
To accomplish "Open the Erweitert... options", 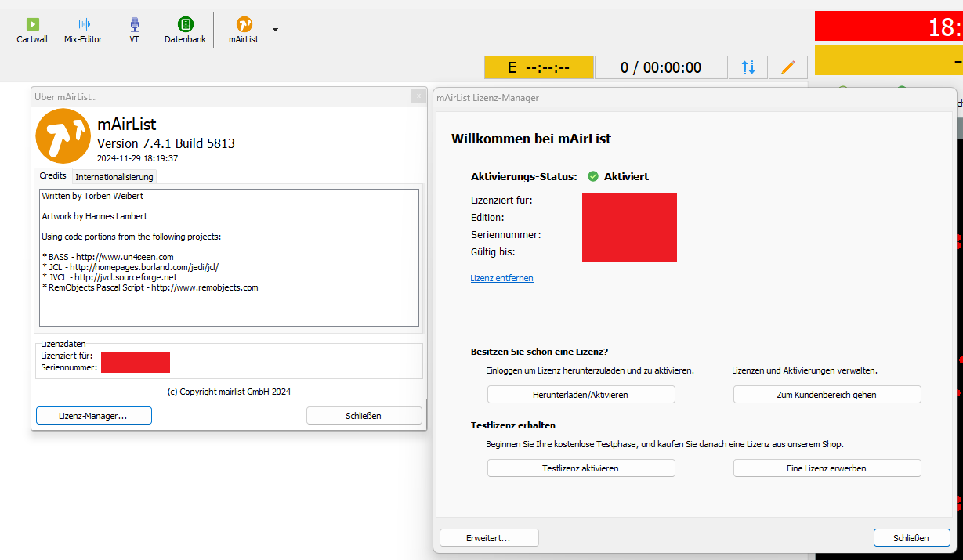I will 489,538.
